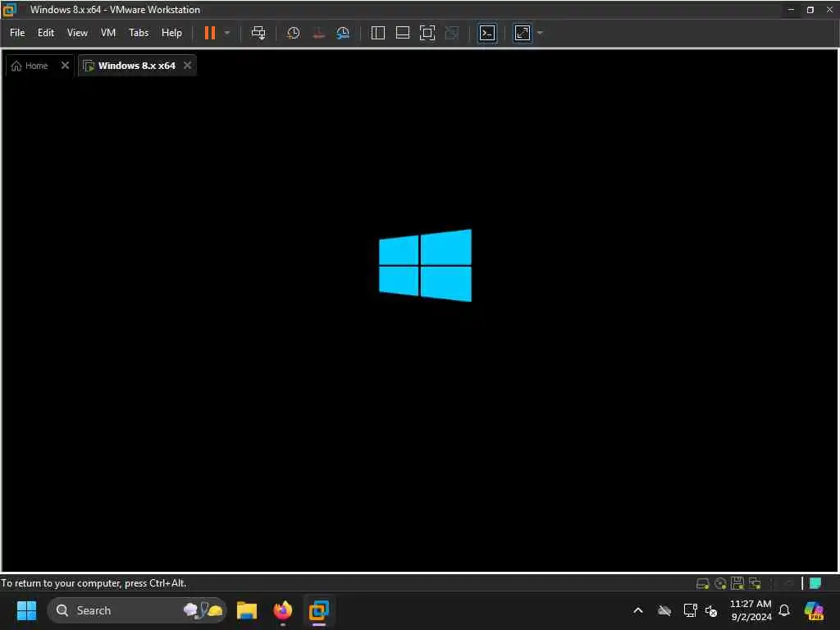Open the notifications bell icon
This screenshot has width=840, height=630.
point(784,610)
